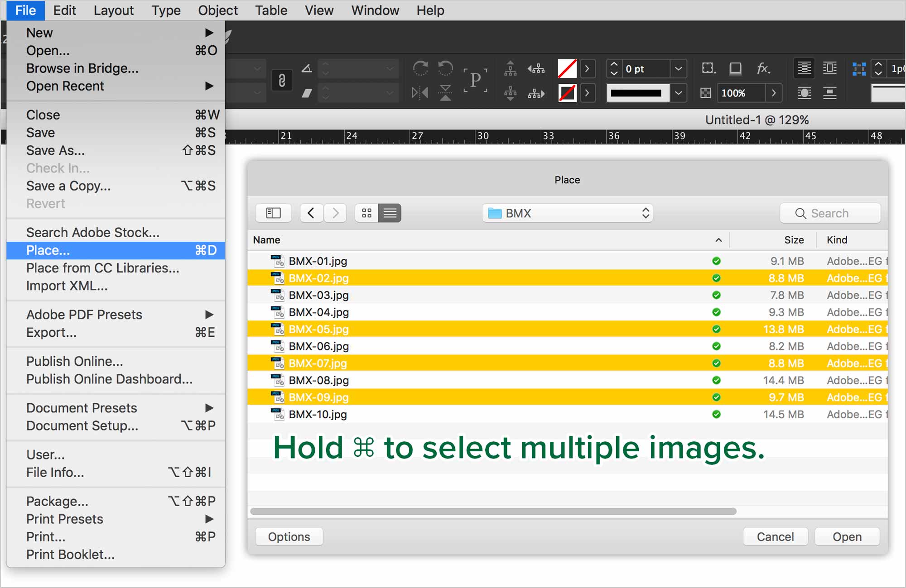Viewport: 906px width, 588px height.
Task: Click the forward navigation arrow
Action: (x=335, y=212)
